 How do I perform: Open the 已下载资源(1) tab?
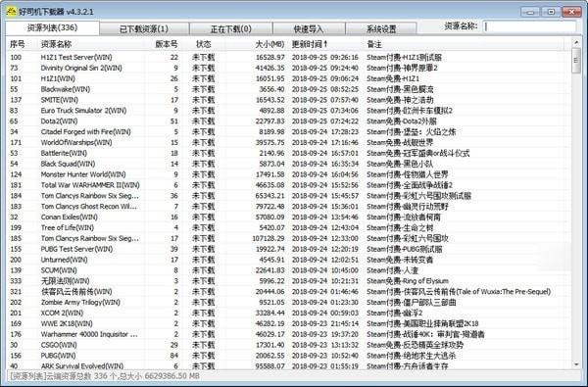click(x=144, y=28)
